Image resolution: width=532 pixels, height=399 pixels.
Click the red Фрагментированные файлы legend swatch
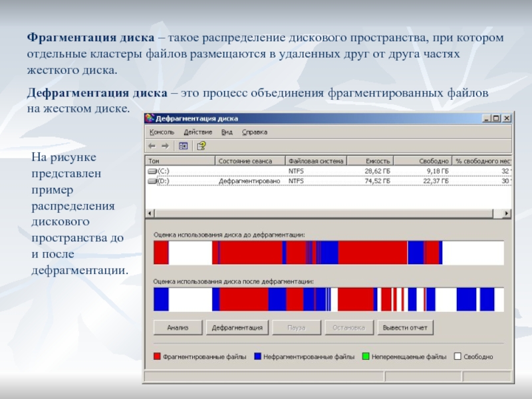(x=157, y=356)
